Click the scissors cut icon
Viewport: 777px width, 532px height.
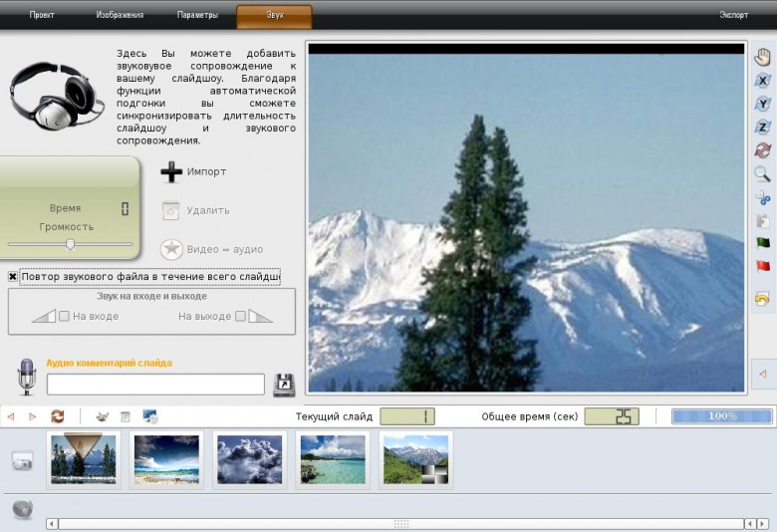(763, 197)
